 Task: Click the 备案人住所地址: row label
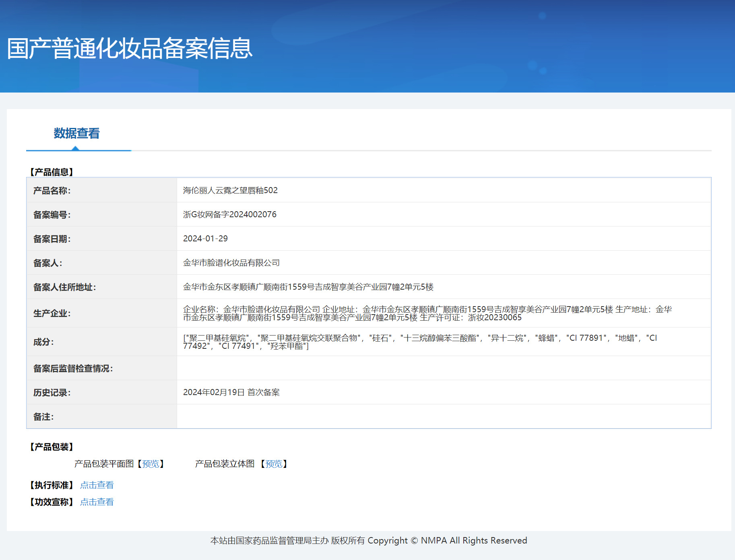(64, 287)
